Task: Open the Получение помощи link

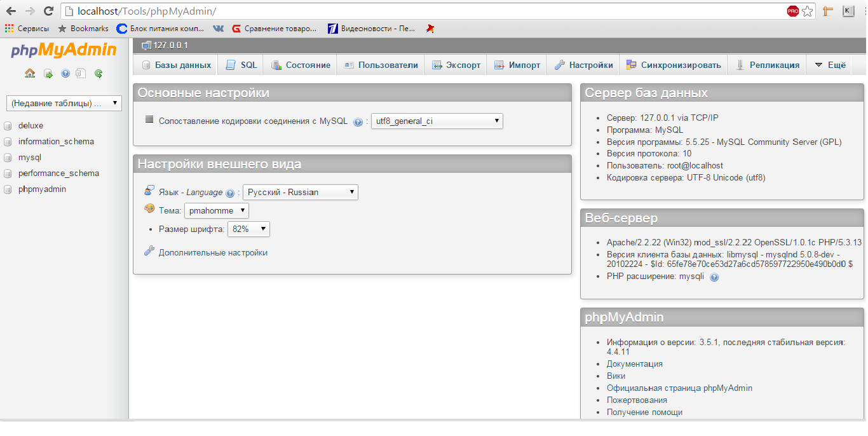Action: coord(644,412)
